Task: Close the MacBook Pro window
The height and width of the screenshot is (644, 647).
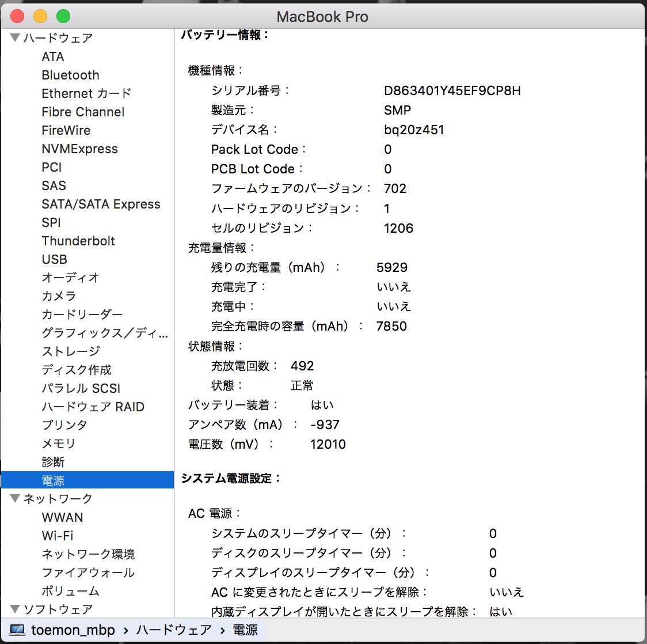Action: pos(17,17)
